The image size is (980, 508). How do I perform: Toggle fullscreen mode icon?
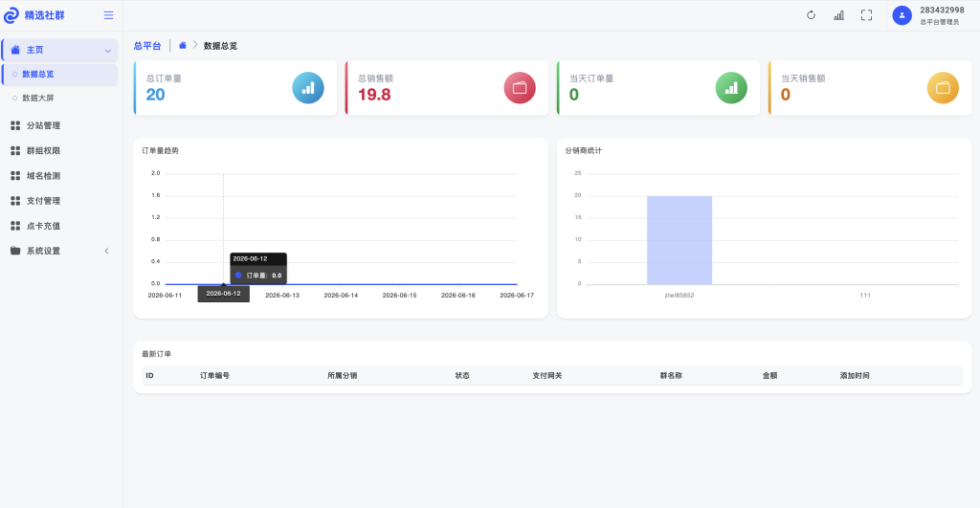866,15
